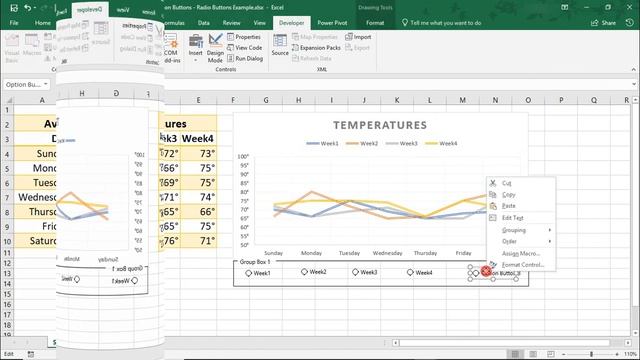Screen dimensions: 640x360
Task: Click horizontal scrollbar right arrow
Action: [x=628, y=343]
